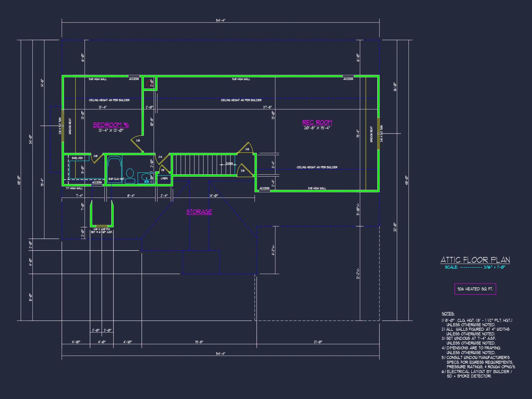Select the STORAGE room label
532x399 pixels.
click(x=199, y=212)
